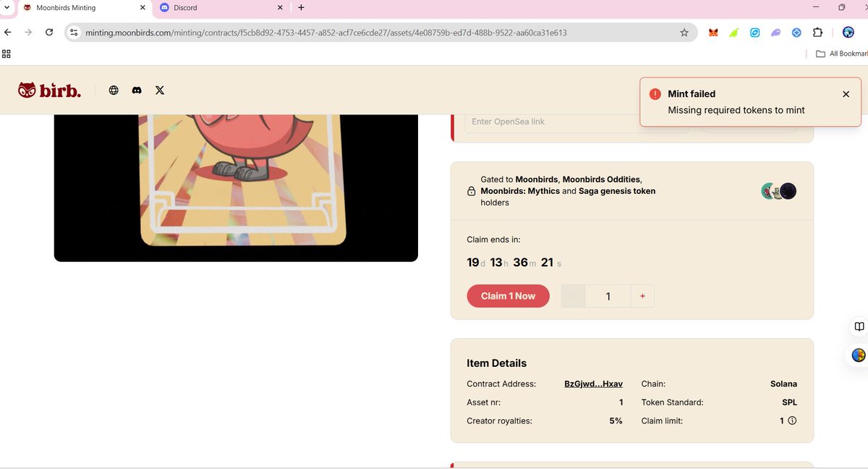Image resolution: width=868 pixels, height=469 pixels.
Task: Open the purple extension icon
Action: click(x=775, y=33)
